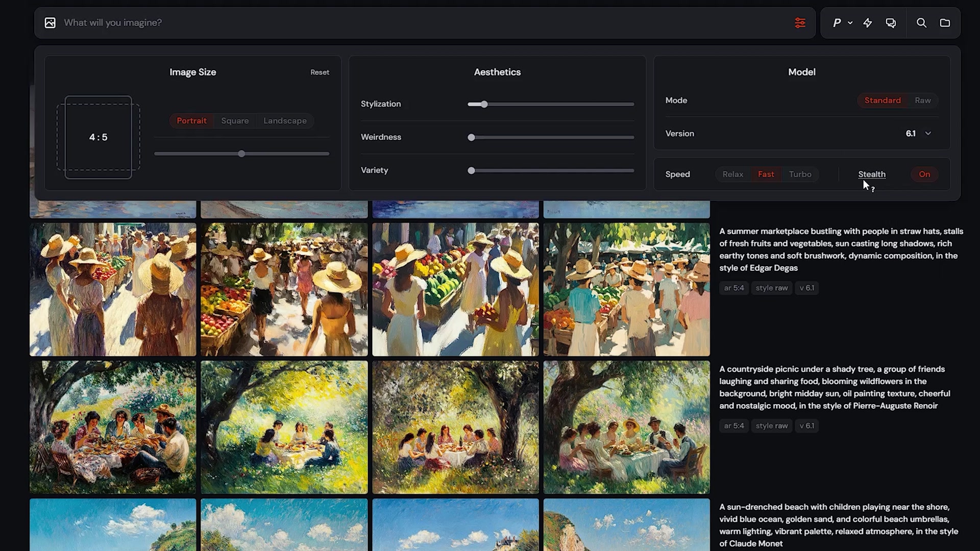Screen dimensions: 980x551
Task: Click the sun-drenched beach prompt text
Action: pos(839,525)
